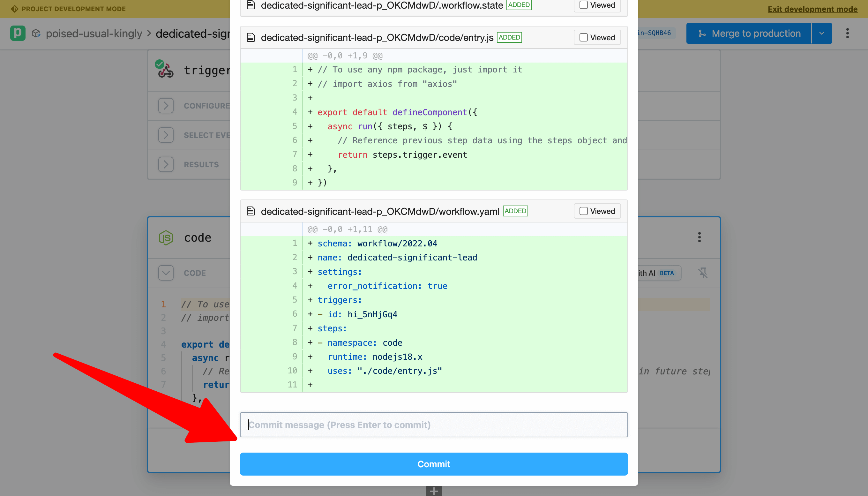Screen dimensions: 868x496
Task: Click the file icon next to entry.js
Action: point(251,37)
